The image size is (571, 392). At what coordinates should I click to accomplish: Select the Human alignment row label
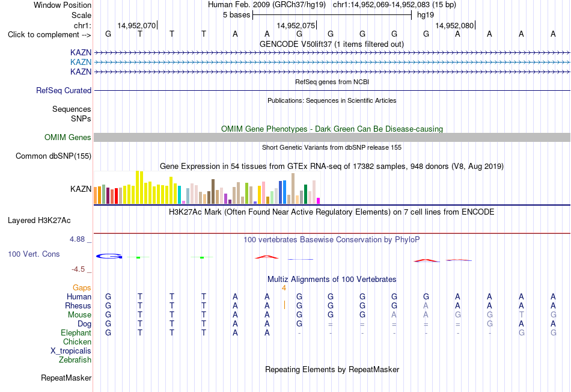click(x=79, y=297)
